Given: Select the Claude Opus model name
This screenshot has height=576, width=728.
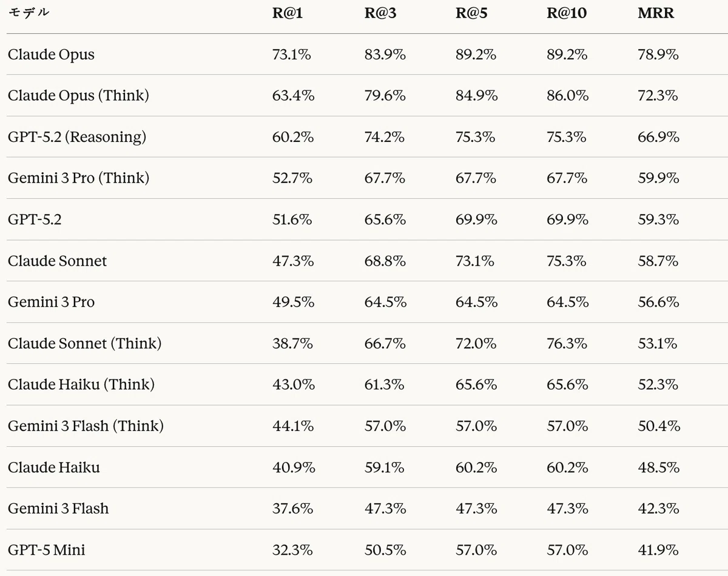Looking at the screenshot, I should 51,55.
